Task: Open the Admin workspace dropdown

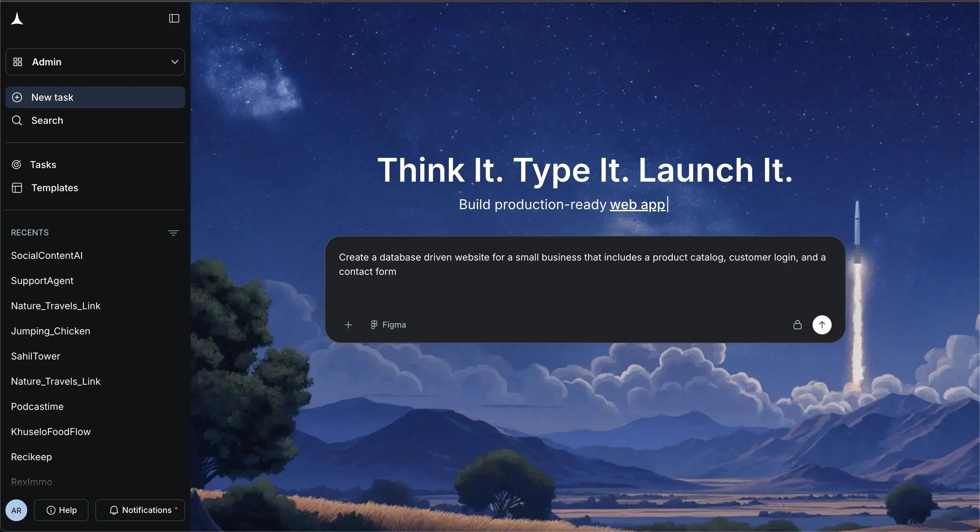Action: (x=95, y=62)
